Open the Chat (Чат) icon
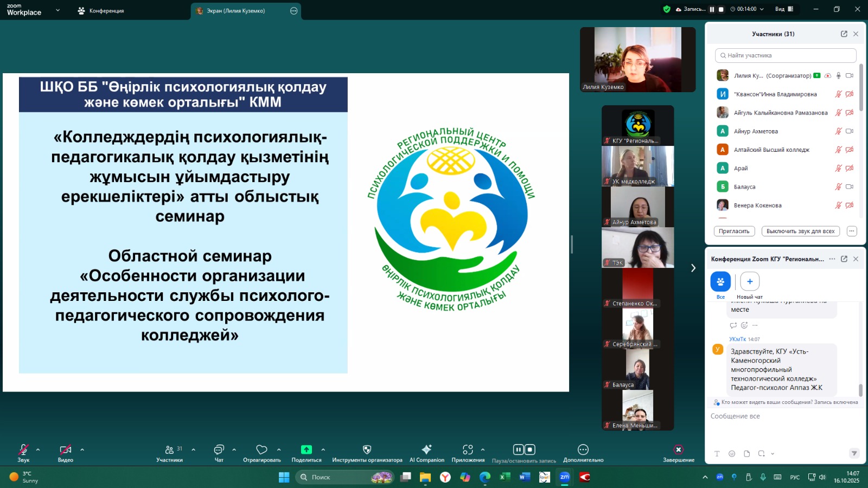 [219, 450]
